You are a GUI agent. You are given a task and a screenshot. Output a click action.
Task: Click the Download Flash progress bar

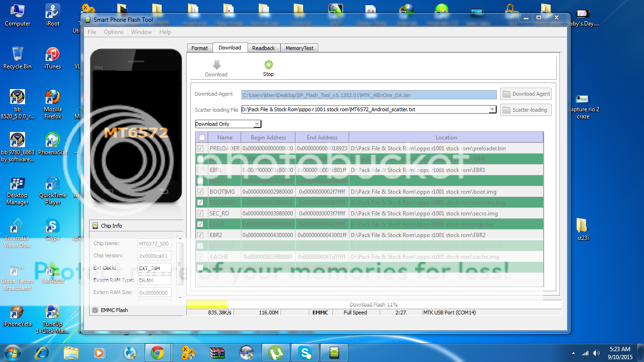373,304
